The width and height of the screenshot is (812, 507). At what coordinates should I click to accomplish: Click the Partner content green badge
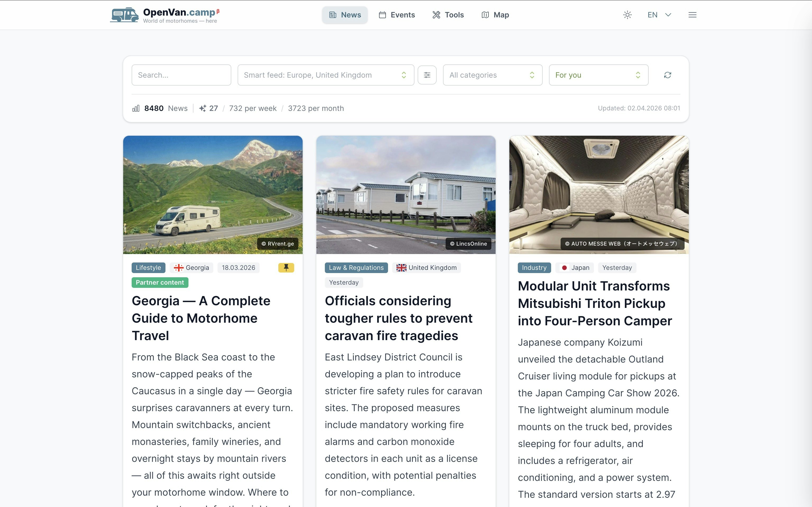click(x=160, y=282)
